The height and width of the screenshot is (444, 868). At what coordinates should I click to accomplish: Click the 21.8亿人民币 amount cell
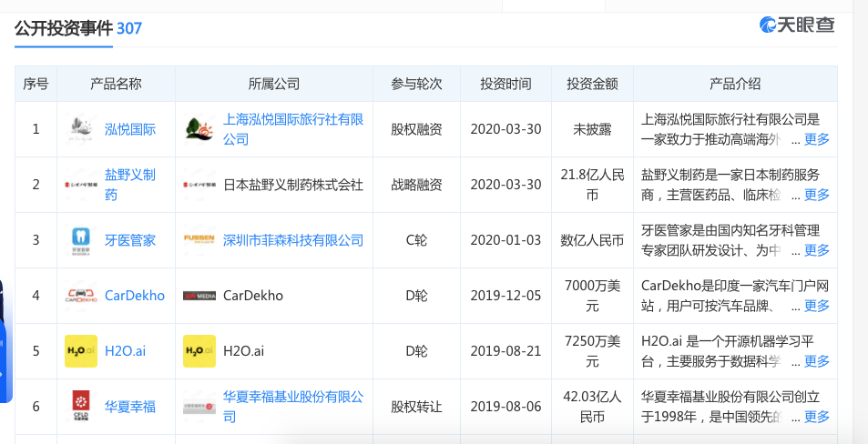[592, 185]
